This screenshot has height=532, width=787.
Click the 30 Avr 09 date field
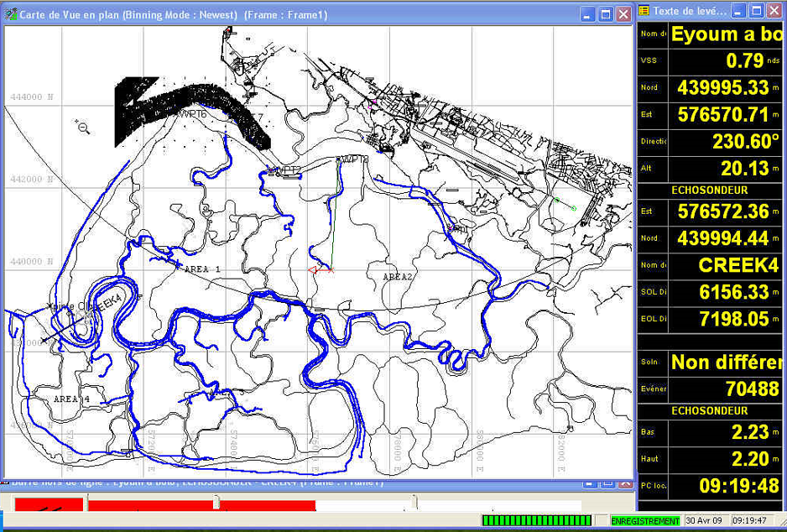(x=706, y=521)
